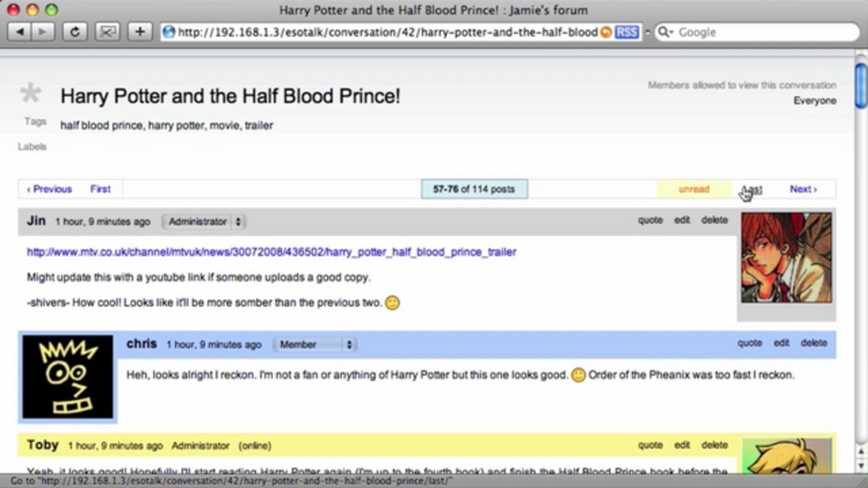Star this conversation with the asterisk icon
This screenshot has width=868, height=488.
tap(30, 93)
